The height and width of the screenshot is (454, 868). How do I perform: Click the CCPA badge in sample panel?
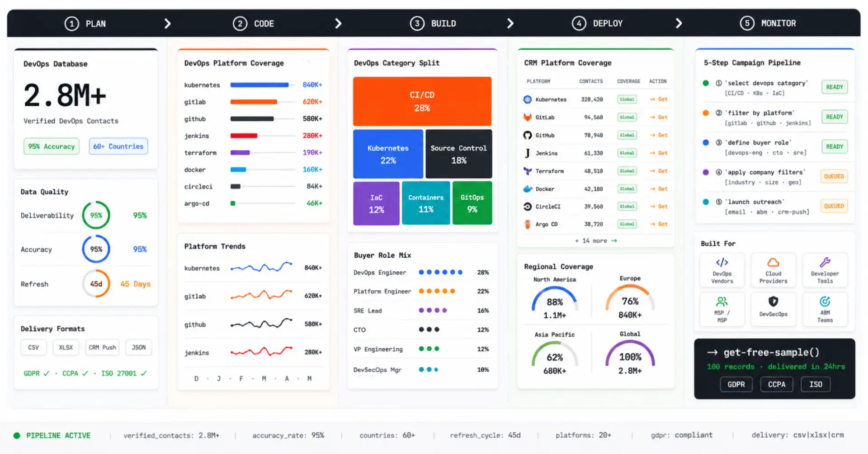tap(777, 384)
